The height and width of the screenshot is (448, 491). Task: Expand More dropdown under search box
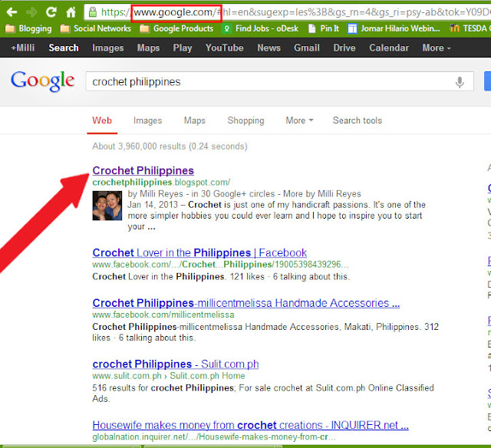point(299,120)
